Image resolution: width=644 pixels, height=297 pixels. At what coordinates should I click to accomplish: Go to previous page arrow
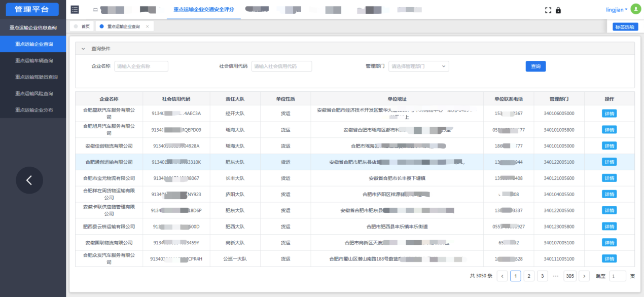click(502, 276)
